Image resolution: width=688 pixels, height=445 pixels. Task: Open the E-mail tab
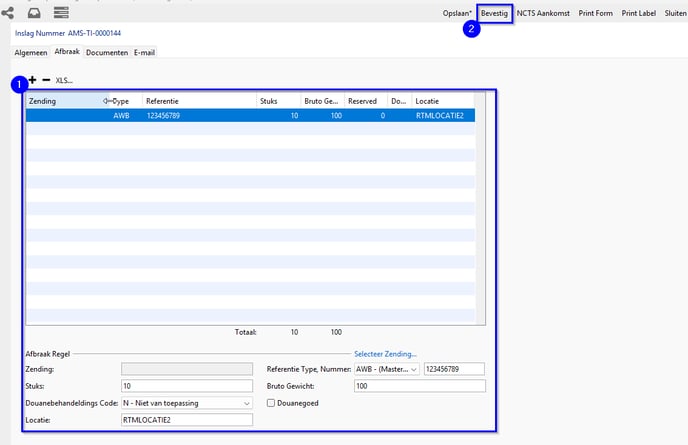point(144,52)
